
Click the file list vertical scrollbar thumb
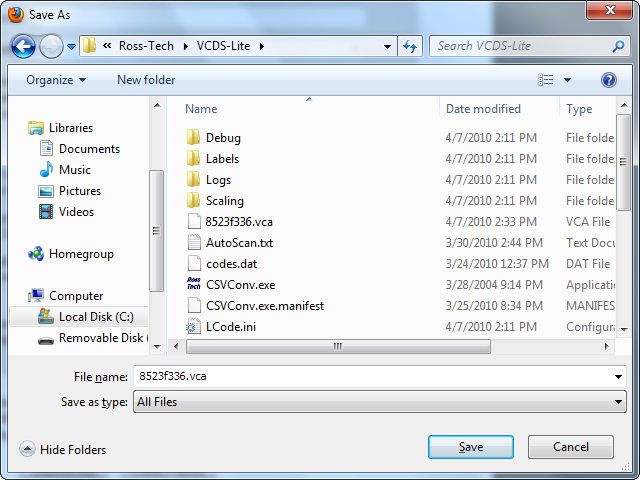623,162
